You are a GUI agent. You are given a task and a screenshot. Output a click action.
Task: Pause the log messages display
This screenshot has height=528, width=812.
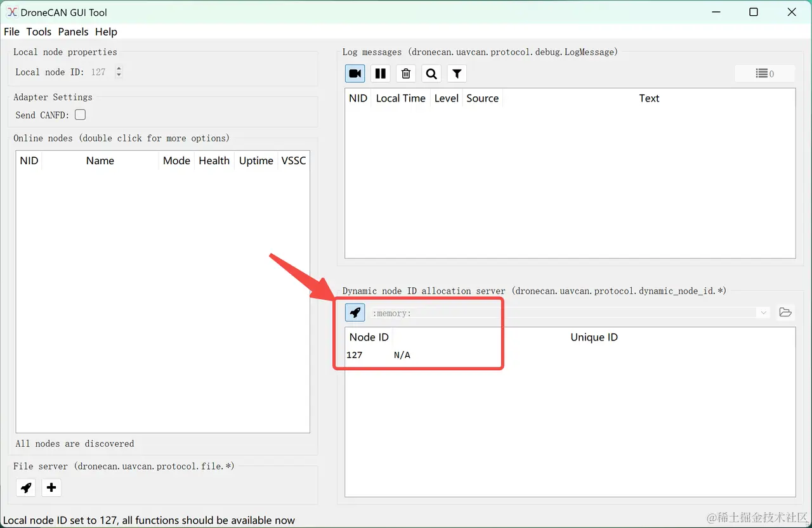381,74
